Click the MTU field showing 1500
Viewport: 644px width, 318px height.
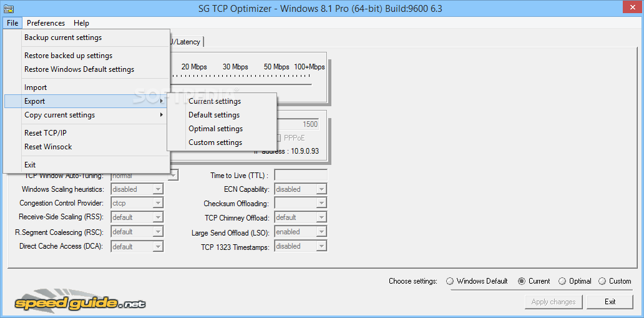click(298, 124)
